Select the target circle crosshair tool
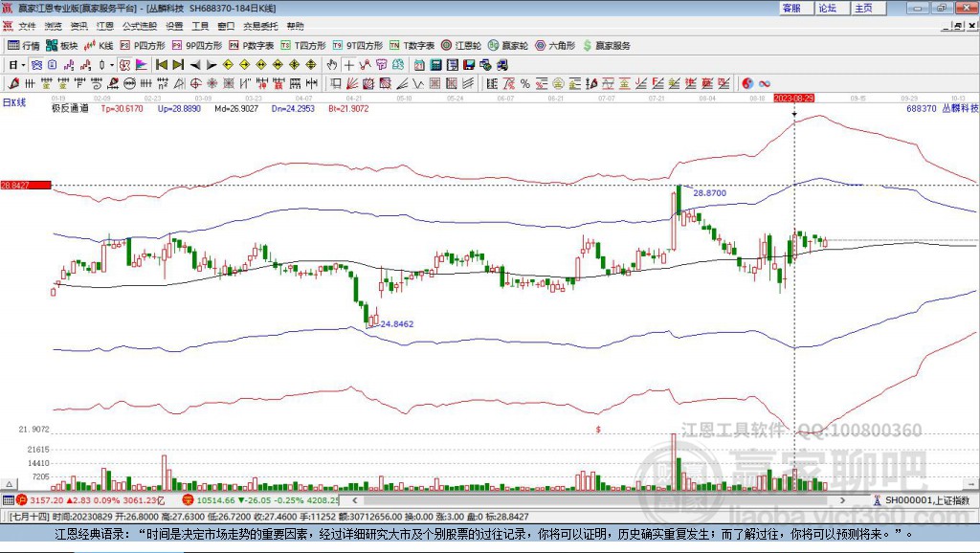Image resolution: width=980 pixels, height=553 pixels. (x=195, y=83)
